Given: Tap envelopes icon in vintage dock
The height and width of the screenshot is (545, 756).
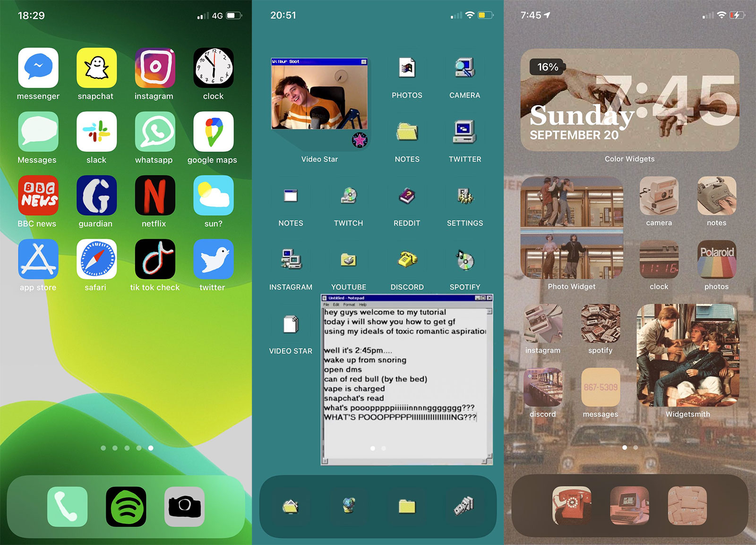Looking at the screenshot, I should pos(687,506).
